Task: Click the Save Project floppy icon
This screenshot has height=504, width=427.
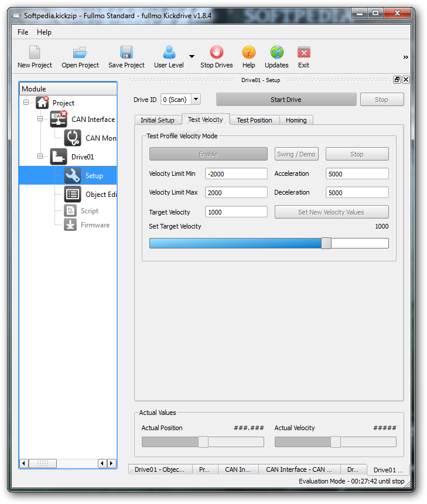Action: (127, 52)
